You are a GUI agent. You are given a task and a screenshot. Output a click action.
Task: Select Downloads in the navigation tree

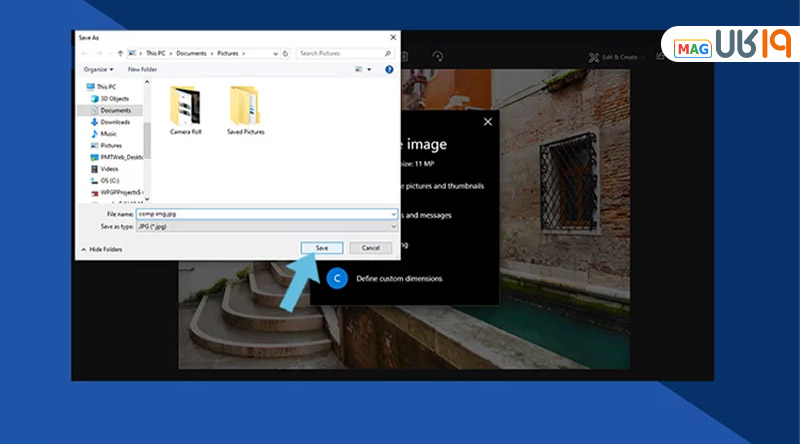(x=115, y=122)
